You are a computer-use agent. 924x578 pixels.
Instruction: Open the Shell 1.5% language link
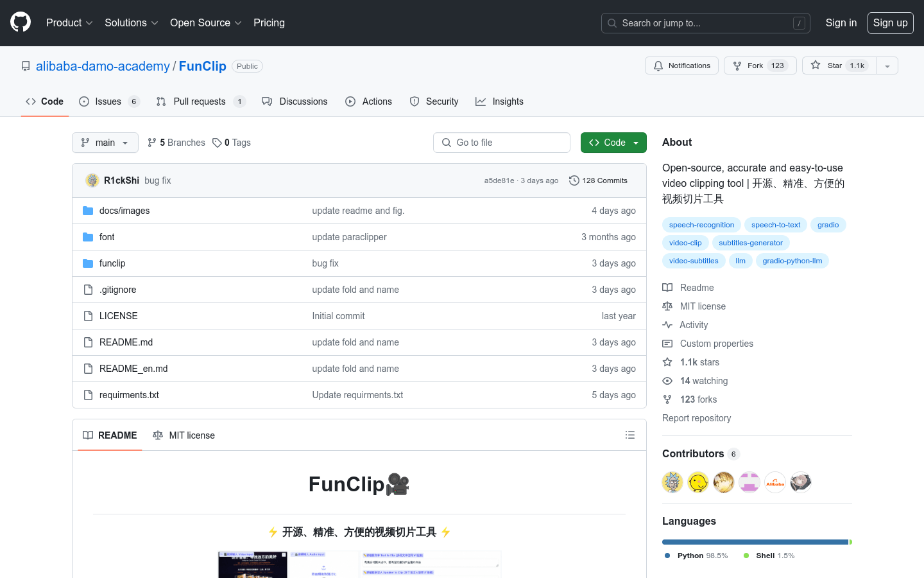coord(769,556)
